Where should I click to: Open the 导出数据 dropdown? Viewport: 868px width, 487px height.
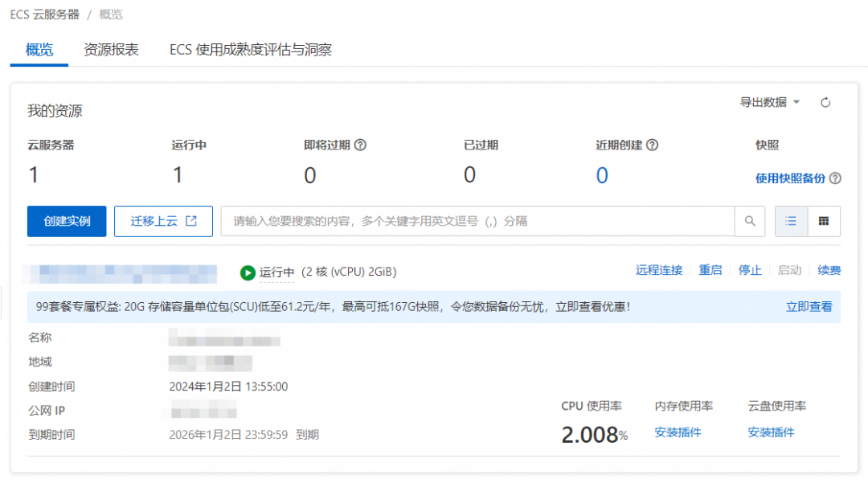[770, 103]
